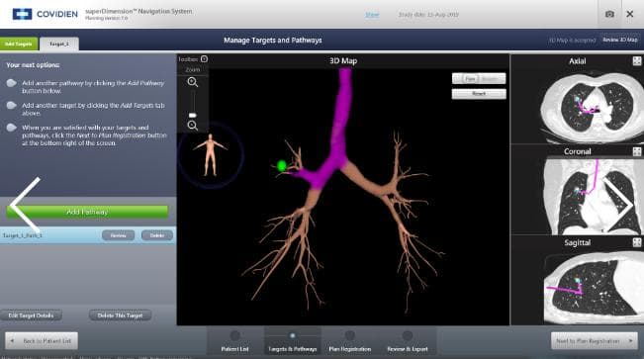The height and width of the screenshot is (359, 644).
Task: Collapse the Toolbox panel arrow
Action: [204, 59]
